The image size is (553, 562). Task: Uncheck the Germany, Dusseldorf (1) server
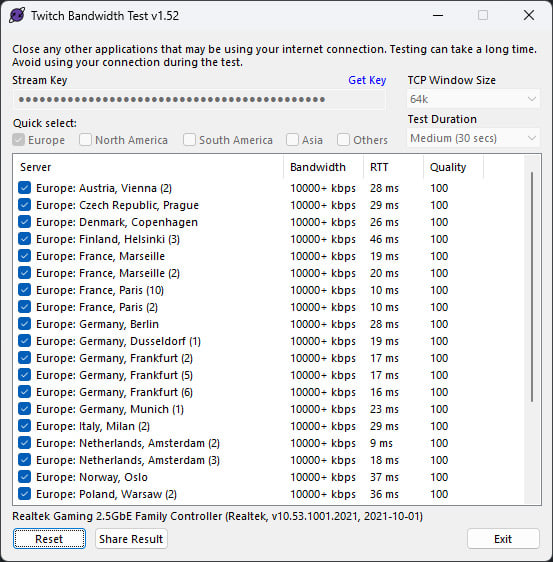point(24,340)
